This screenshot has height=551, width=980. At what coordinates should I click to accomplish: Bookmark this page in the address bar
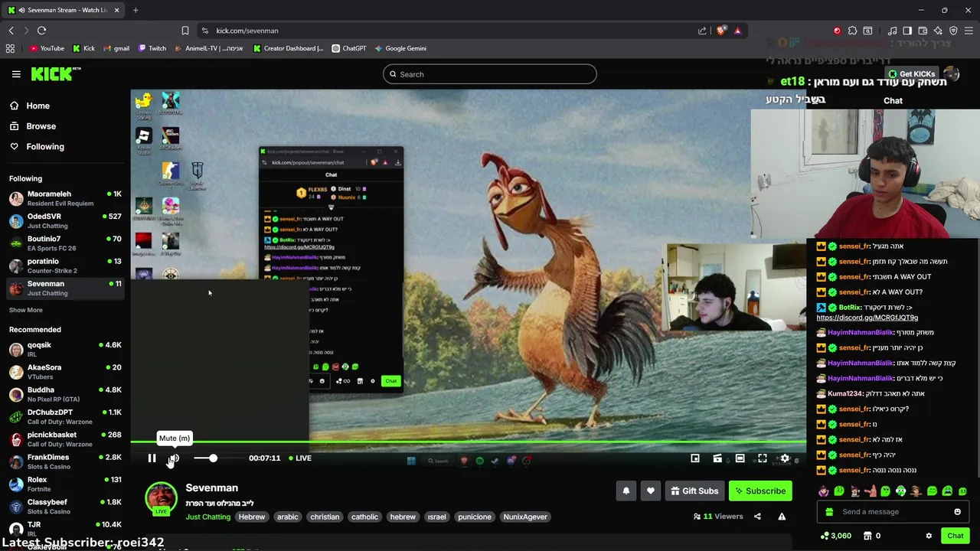coord(185,31)
